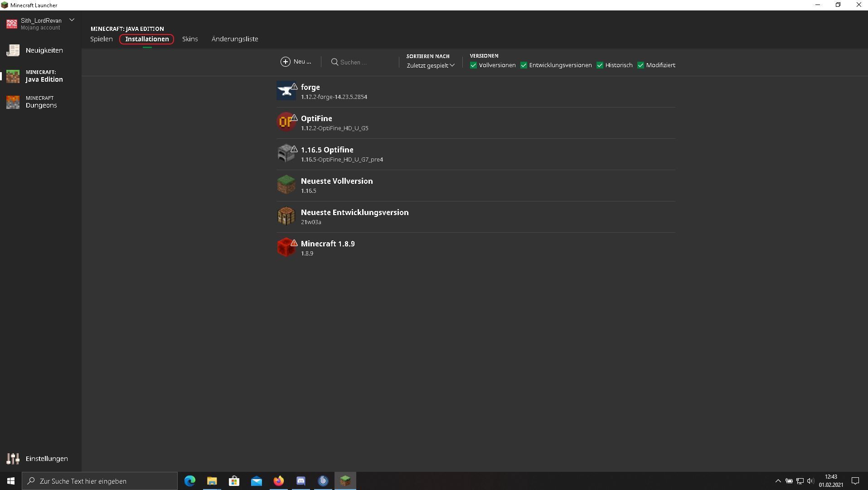
Task: Toggle the Historisch checkbox
Action: tap(600, 65)
